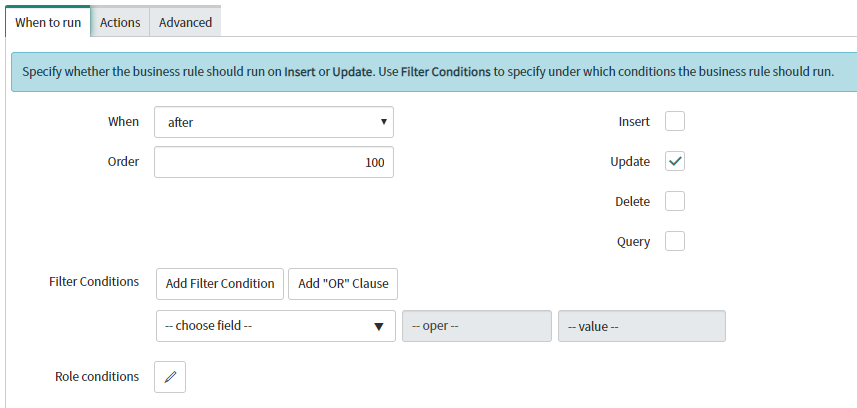Image resolution: width=857 pixels, height=408 pixels.
Task: Switch to the Actions tab
Action: [120, 22]
